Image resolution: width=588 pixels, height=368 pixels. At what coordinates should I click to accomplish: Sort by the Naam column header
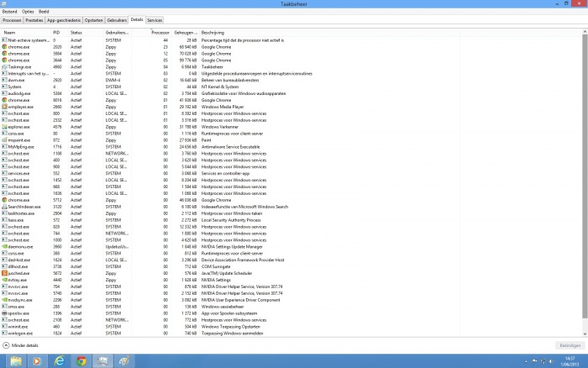click(26, 33)
